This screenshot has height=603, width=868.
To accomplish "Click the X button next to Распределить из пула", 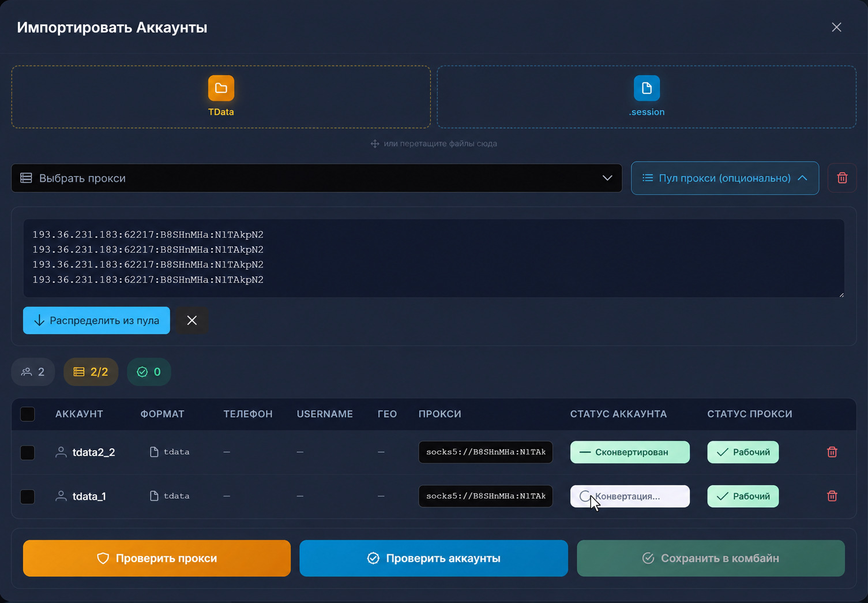I will [x=192, y=320].
